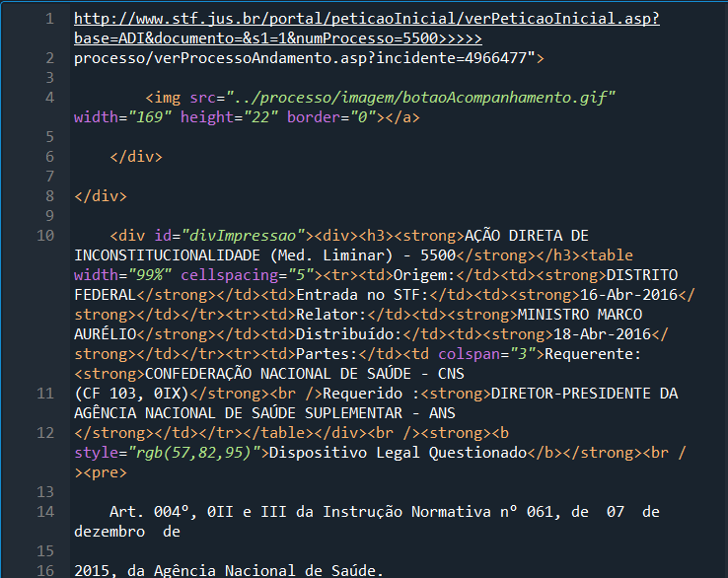The image size is (728, 578).
Task: Click line number 14 in gutter
Action: click(x=45, y=512)
